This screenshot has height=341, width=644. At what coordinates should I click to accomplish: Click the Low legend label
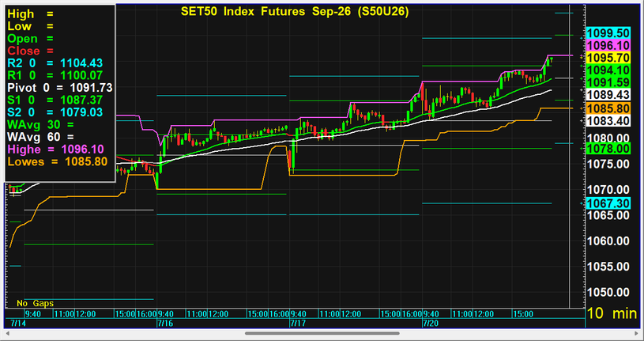(x=20, y=26)
